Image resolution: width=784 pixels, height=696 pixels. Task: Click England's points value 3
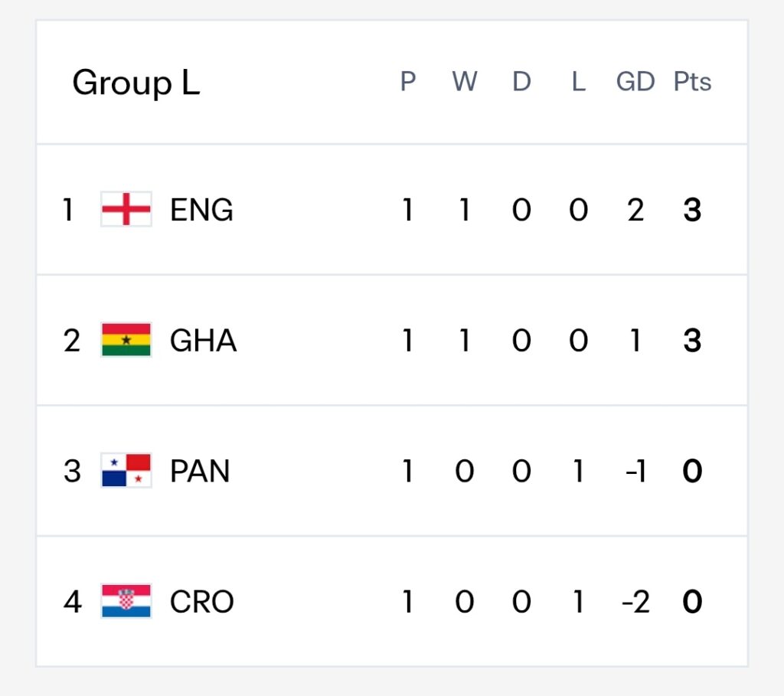[692, 210]
